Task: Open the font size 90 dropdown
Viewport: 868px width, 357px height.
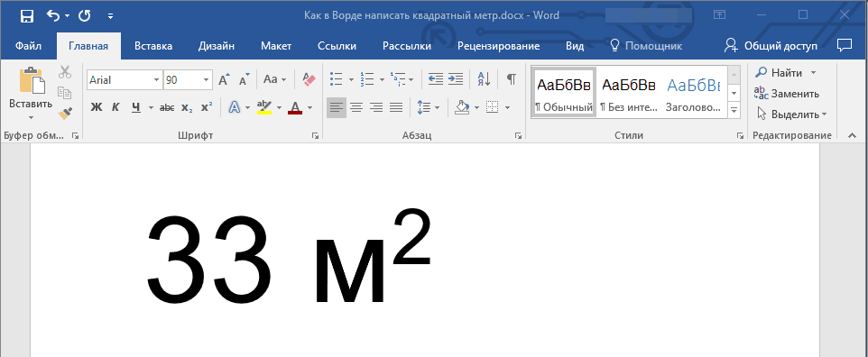Action: [207, 80]
